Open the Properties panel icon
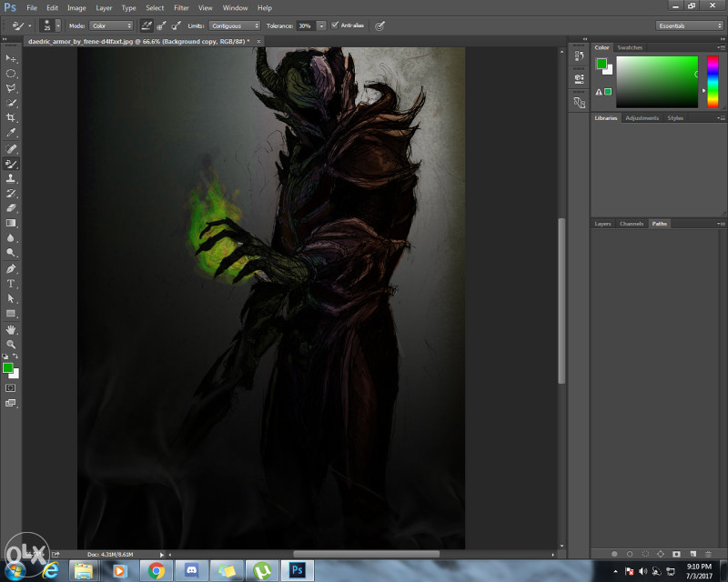Screen dimensions: 728x582 pyautogui.click(x=579, y=79)
